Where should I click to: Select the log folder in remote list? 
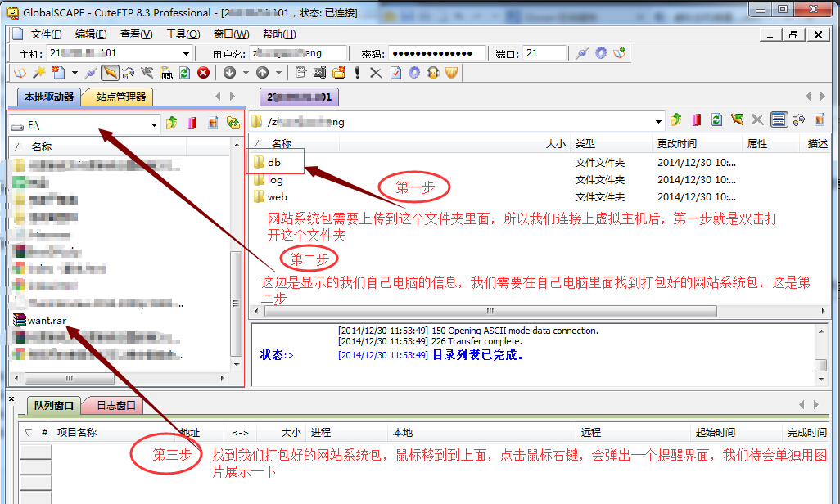pos(275,180)
